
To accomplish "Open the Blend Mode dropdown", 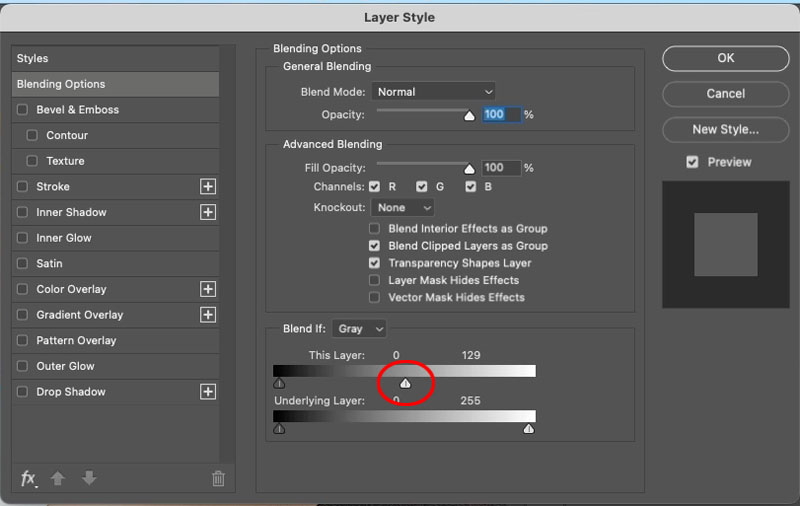I will [x=433, y=92].
